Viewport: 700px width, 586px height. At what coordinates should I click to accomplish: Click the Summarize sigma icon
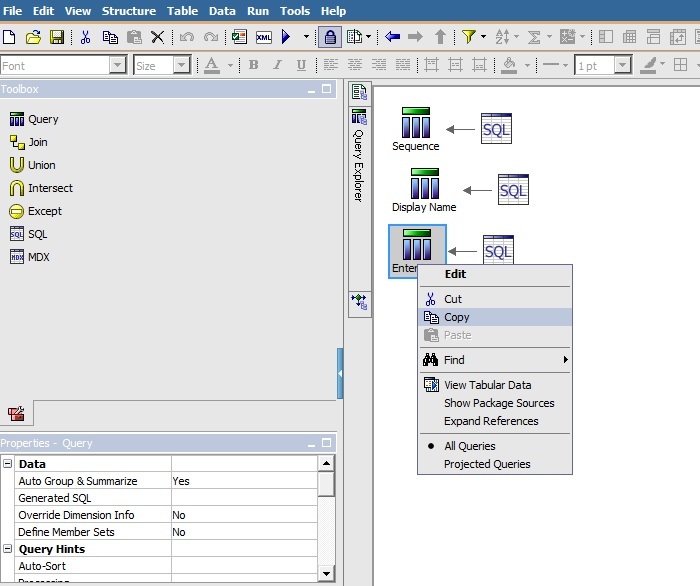coord(534,37)
